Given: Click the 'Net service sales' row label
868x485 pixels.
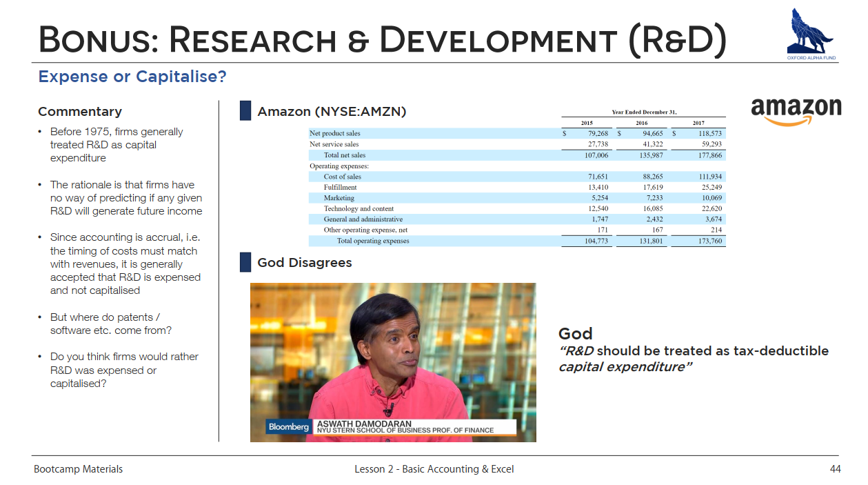Looking at the screenshot, I should 334,144.
